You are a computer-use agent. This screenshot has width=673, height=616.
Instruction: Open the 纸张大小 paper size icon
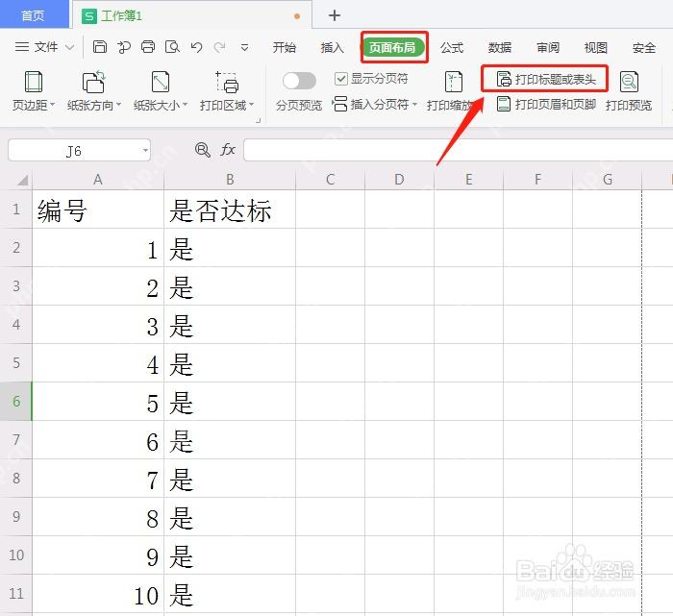point(161,82)
